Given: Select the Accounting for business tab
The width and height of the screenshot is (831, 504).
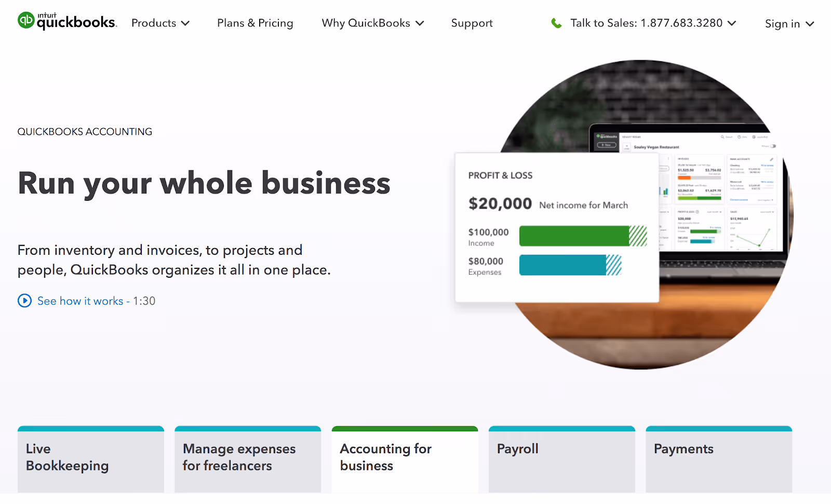Looking at the screenshot, I should tap(405, 459).
